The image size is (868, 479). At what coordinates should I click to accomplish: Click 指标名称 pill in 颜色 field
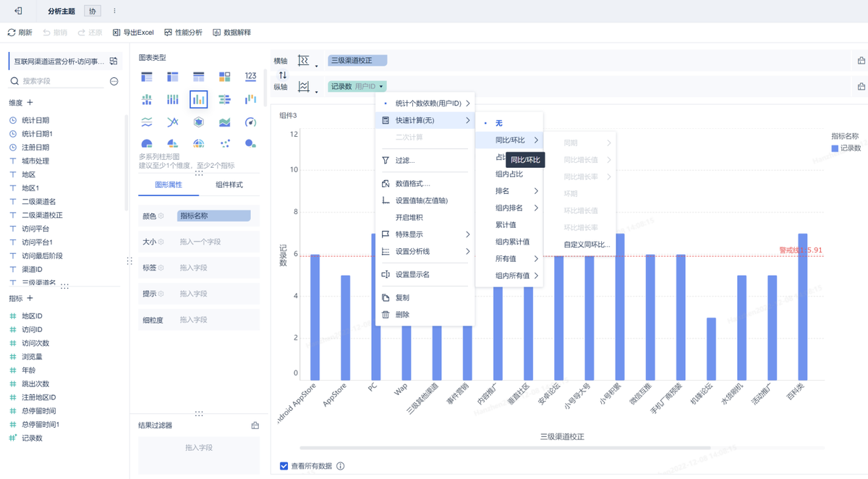tap(213, 216)
